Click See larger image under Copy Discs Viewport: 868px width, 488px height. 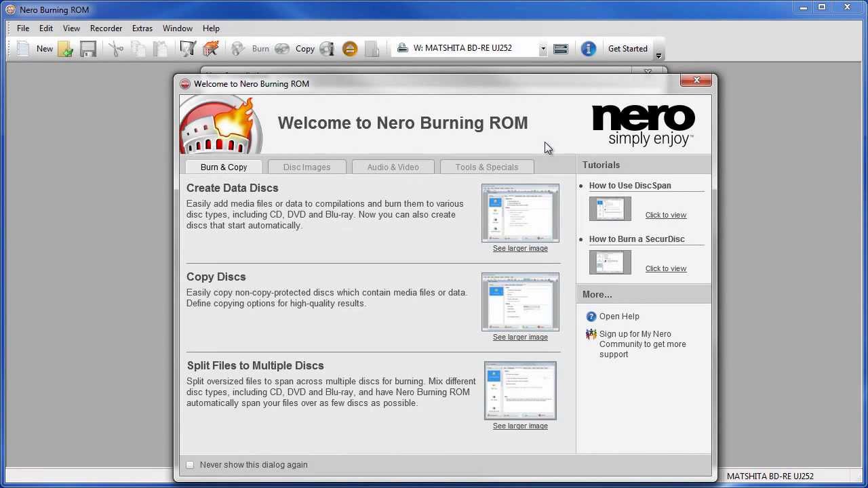(520, 338)
